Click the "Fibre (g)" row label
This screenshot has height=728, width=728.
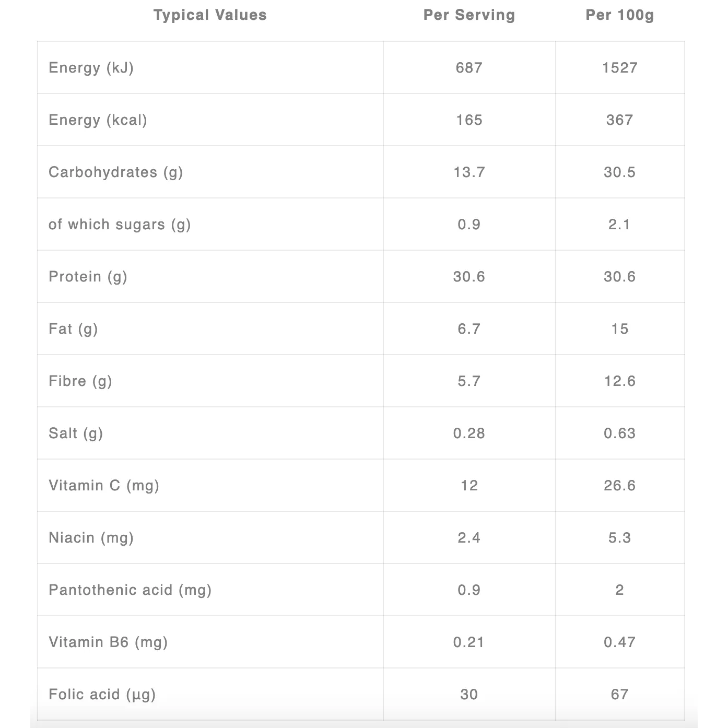click(80, 381)
